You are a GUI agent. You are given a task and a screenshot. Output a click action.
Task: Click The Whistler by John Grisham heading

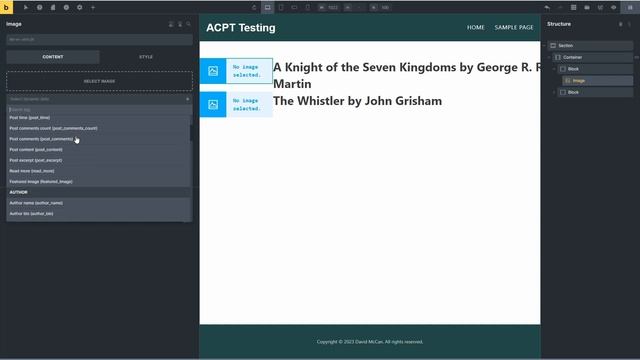(x=358, y=101)
